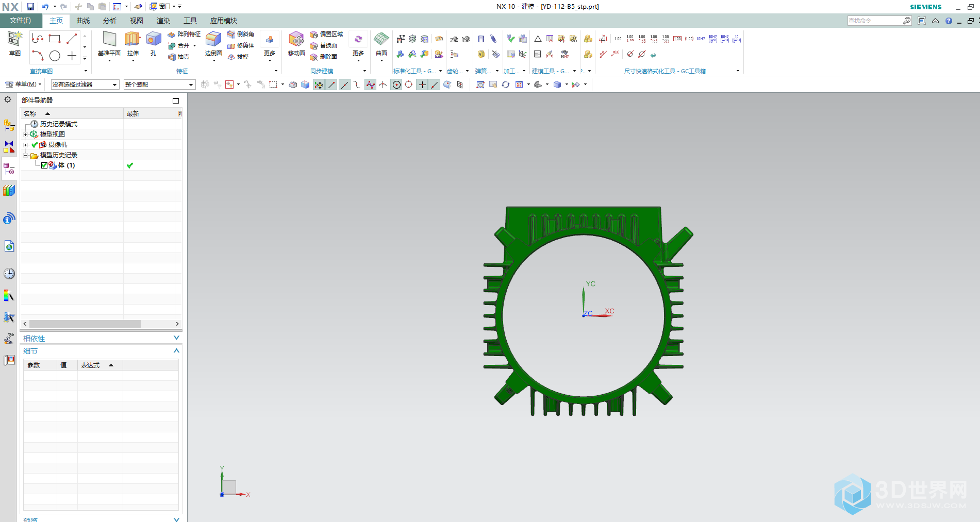Switch to the 分析 ribbon tab
The width and height of the screenshot is (980, 522).
110,21
